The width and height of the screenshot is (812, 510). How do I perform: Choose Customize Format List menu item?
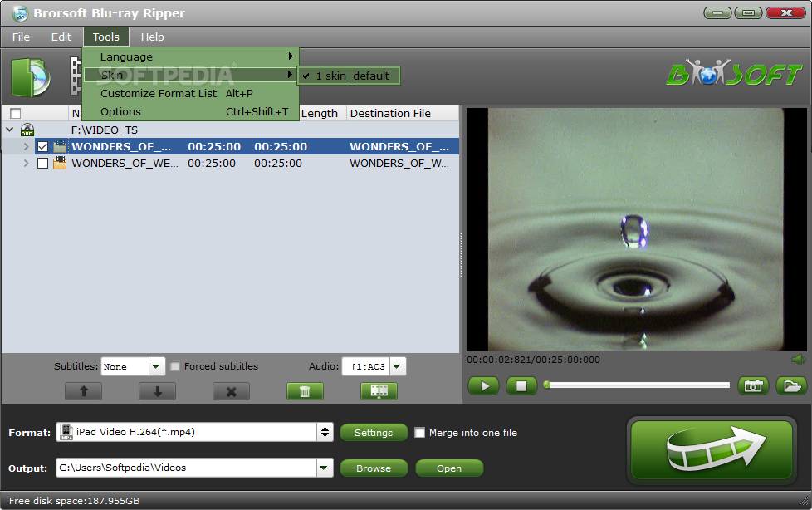pos(191,93)
